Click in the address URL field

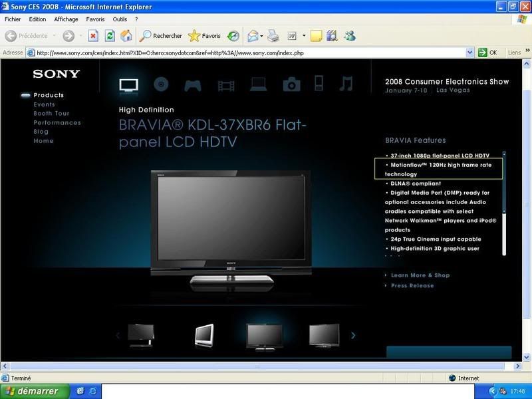pos(251,53)
